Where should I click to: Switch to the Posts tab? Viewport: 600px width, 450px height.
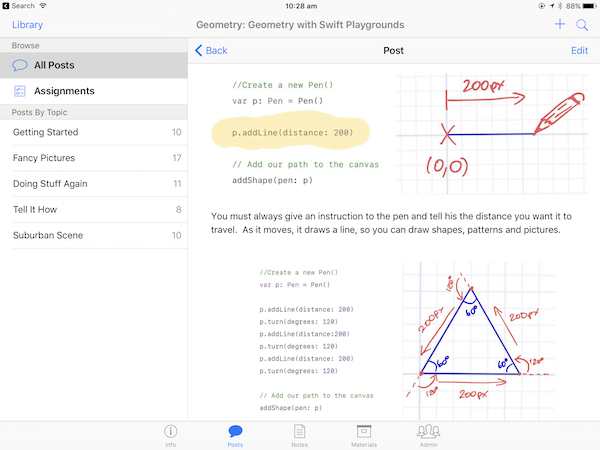pos(235,436)
